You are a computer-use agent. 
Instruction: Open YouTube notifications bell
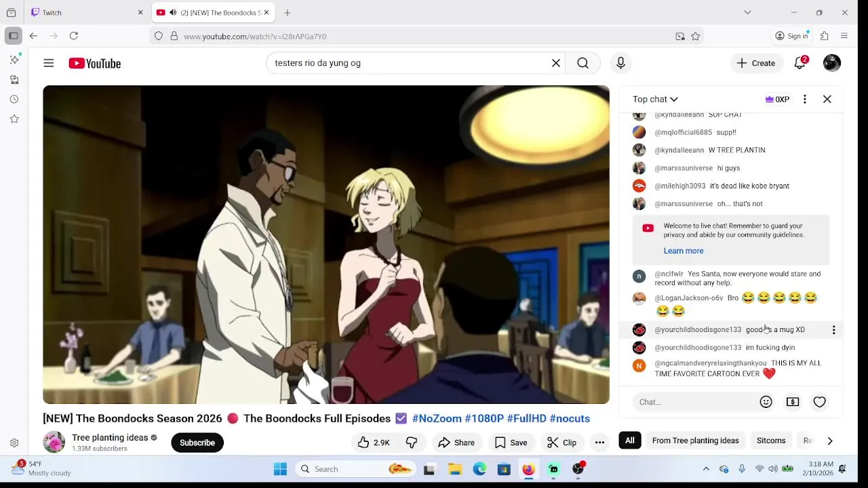coord(800,63)
